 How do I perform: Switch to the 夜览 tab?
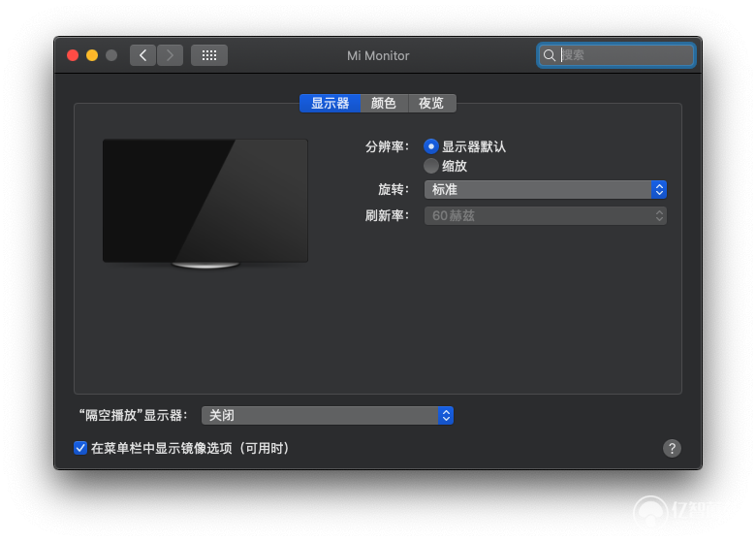coord(431,103)
